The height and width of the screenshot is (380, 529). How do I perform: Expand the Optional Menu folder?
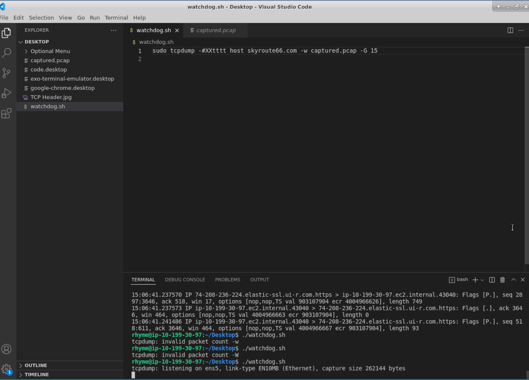click(50, 51)
